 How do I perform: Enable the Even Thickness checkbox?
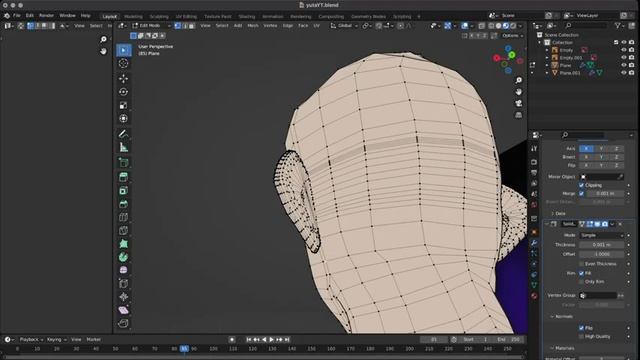pyautogui.click(x=581, y=264)
